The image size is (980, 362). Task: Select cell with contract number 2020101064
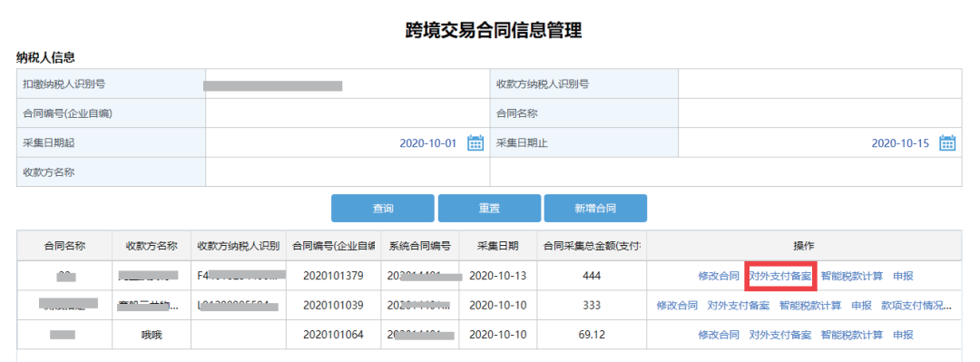334,335
